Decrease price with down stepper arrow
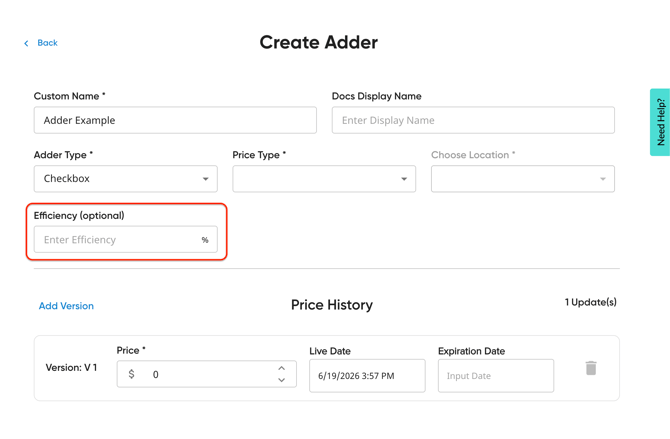Image resolution: width=670 pixels, height=439 pixels. (281, 380)
